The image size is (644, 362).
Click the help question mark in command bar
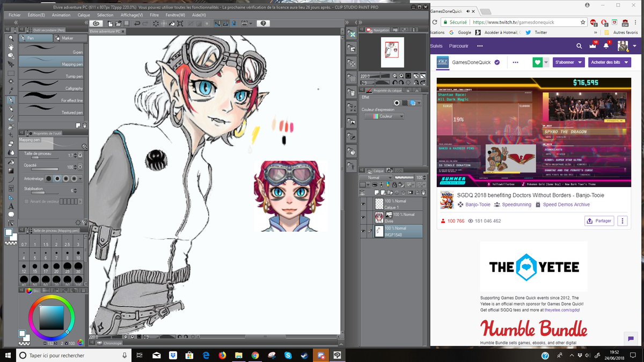point(263,23)
